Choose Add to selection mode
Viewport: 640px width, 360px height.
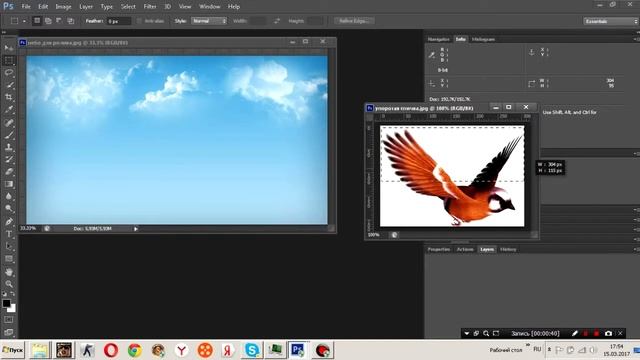pyautogui.click(x=48, y=20)
